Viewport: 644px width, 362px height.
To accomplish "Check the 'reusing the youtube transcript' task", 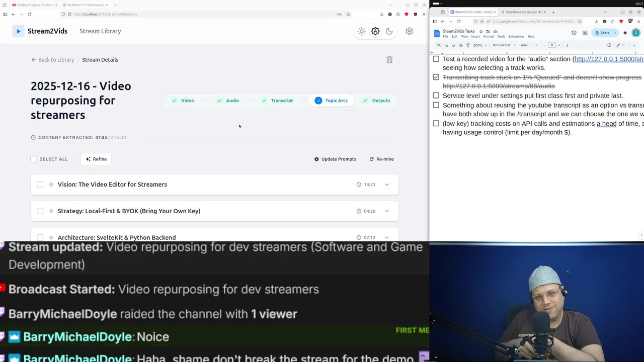I will pyautogui.click(x=436, y=105).
